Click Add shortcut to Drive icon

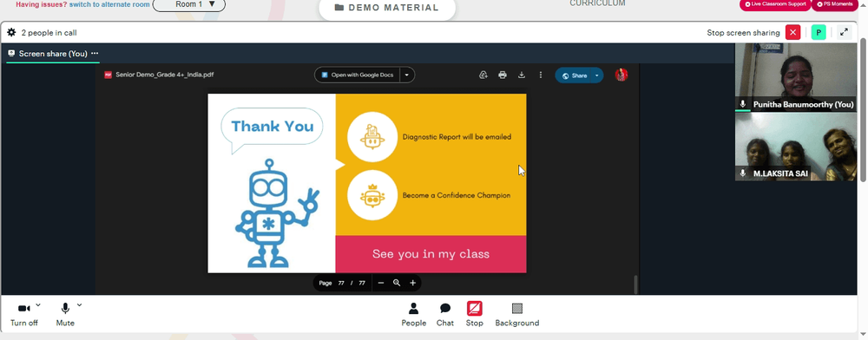pyautogui.click(x=483, y=75)
